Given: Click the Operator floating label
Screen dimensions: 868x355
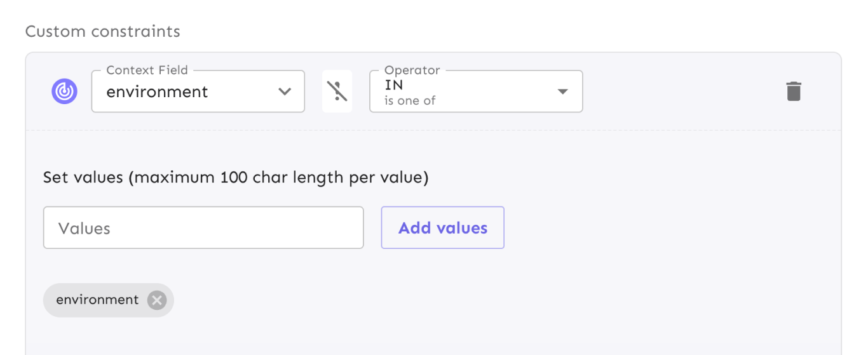Looking at the screenshot, I should tap(412, 70).
